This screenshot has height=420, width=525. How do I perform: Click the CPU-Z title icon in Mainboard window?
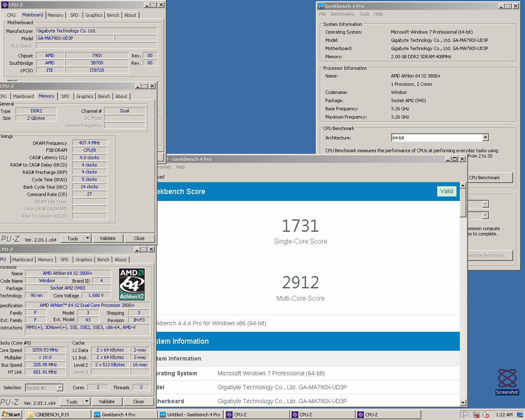pyautogui.click(x=5, y=5)
